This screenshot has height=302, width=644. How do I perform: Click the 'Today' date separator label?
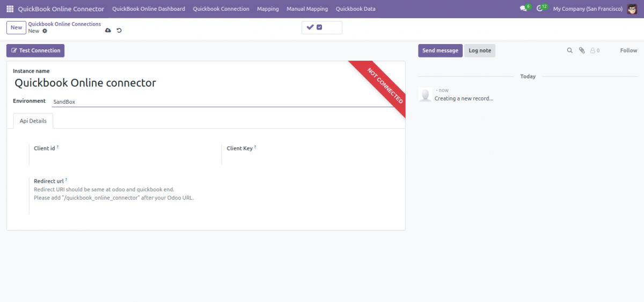coord(528,76)
